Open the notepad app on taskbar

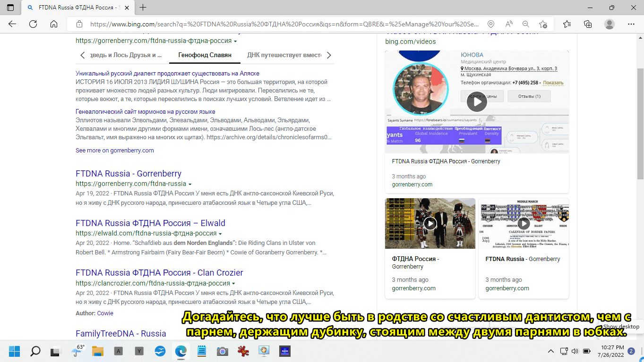tap(202, 351)
